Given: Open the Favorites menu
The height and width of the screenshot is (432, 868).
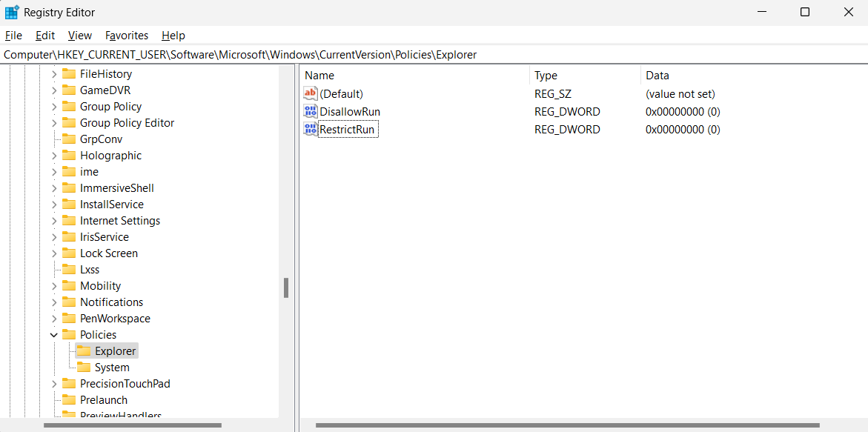Looking at the screenshot, I should pos(126,35).
